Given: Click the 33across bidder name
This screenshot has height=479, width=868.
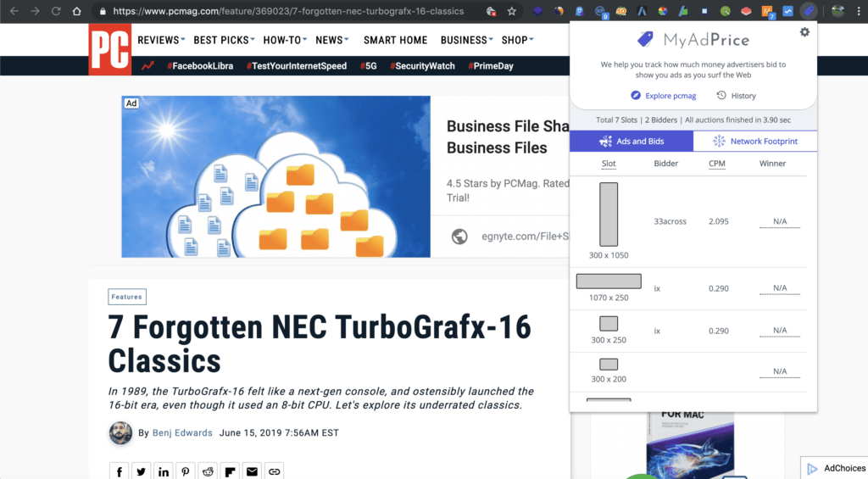Looking at the screenshot, I should pyautogui.click(x=670, y=221).
